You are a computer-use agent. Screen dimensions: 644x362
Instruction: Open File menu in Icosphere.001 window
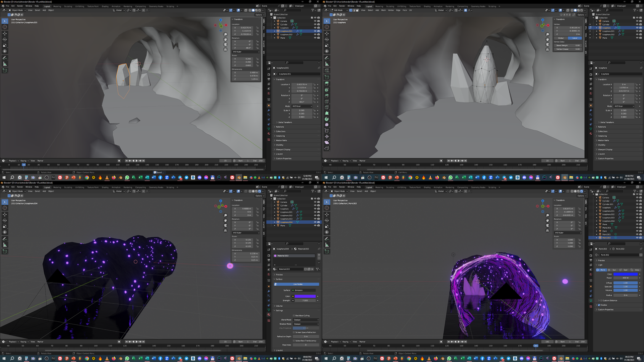[x=8, y=6]
